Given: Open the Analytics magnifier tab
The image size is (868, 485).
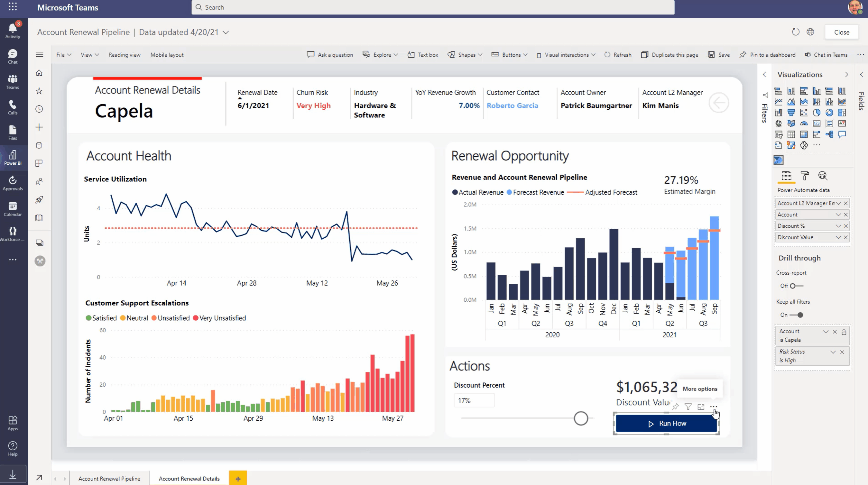Looking at the screenshot, I should tap(823, 176).
